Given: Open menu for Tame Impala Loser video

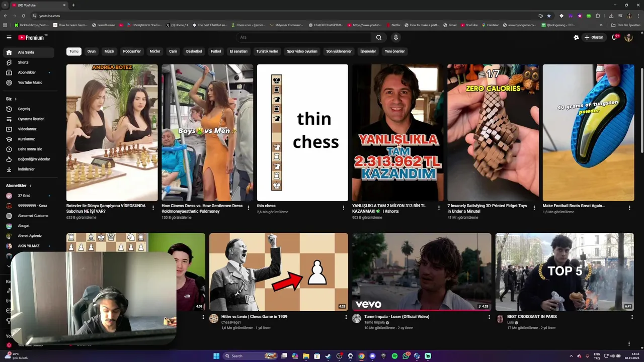Looking at the screenshot, I should (x=489, y=317).
